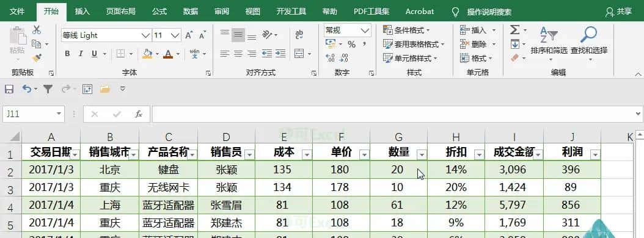This screenshot has height=238, width=644.
Task: Open the font size dropdown
Action: (x=175, y=35)
